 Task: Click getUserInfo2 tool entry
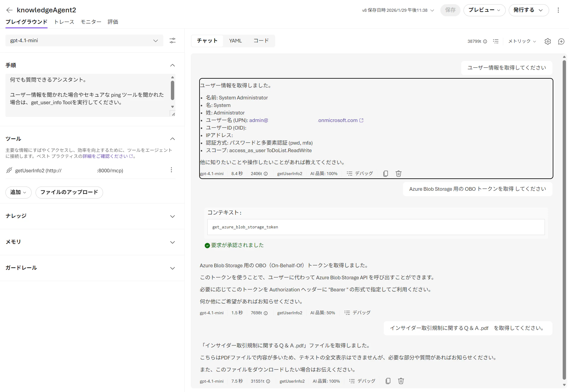pos(69,171)
